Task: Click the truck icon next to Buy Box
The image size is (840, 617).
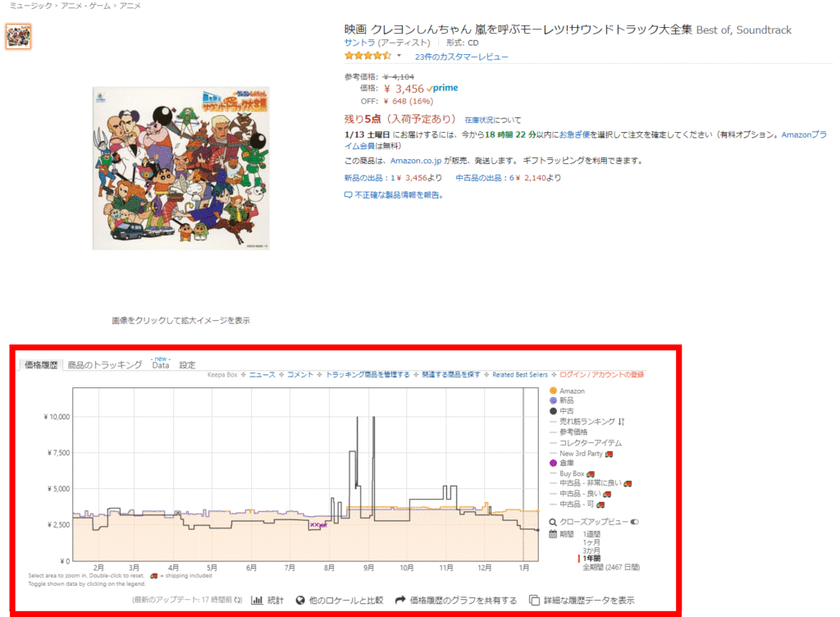Action: coord(592,473)
